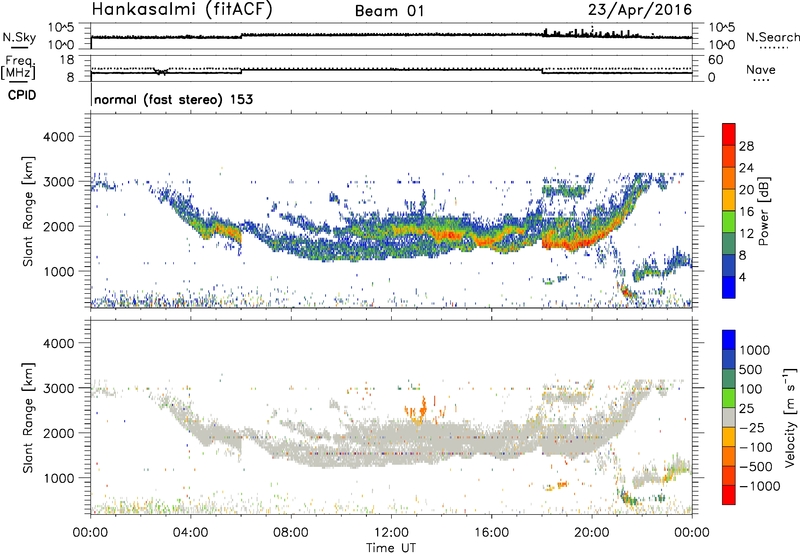Click the 500 tick on Velocity scale
This screenshot has height=554, width=800.
pyautogui.click(x=751, y=369)
